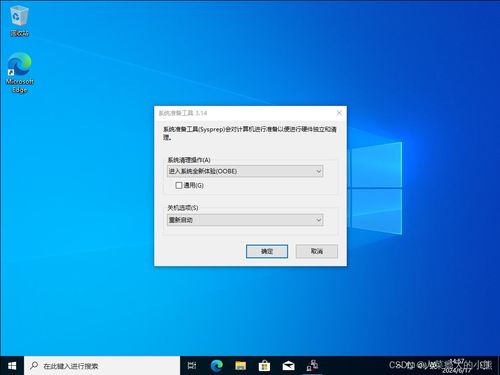Select the Sysprep taskbar icon
Viewport: 500px width, 375px height.
312,366
